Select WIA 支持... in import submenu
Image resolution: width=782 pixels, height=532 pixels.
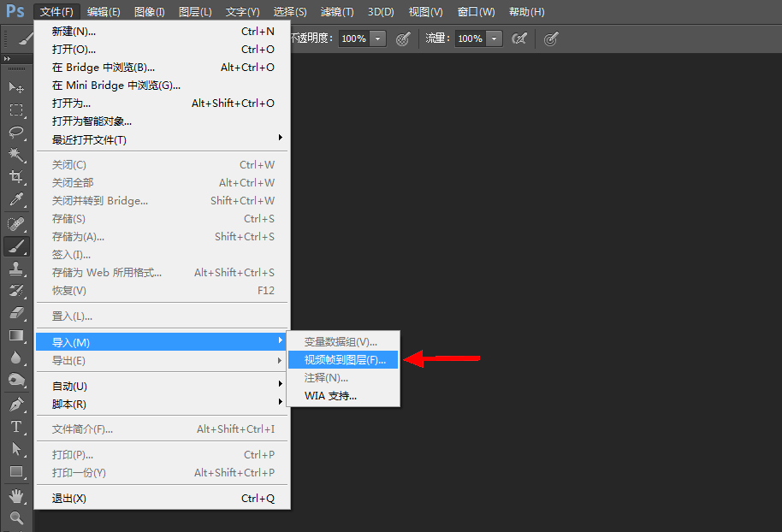(330, 396)
